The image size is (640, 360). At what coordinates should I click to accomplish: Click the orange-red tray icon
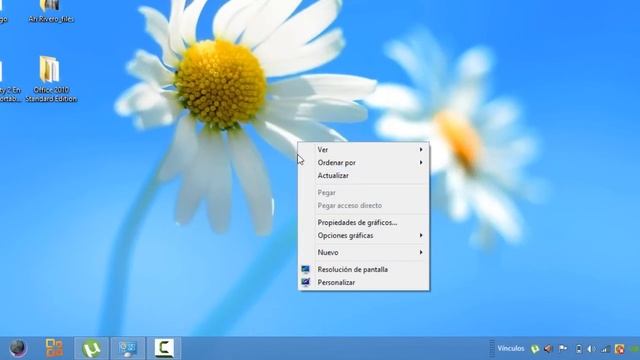coord(620,349)
